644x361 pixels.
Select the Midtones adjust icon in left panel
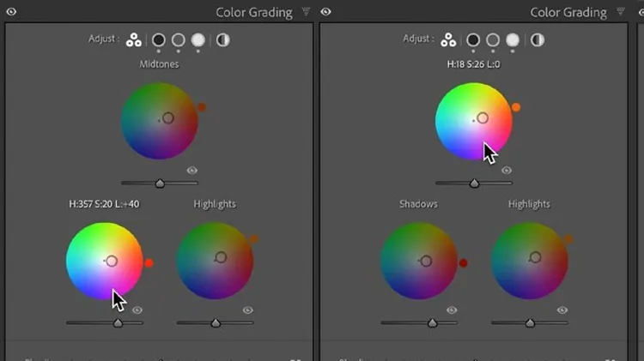[x=179, y=40]
